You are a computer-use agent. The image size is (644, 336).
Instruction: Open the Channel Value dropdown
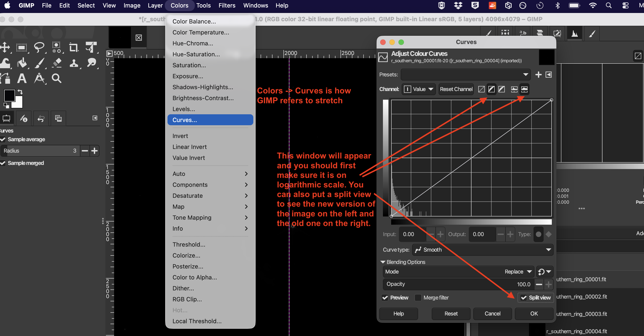point(419,89)
